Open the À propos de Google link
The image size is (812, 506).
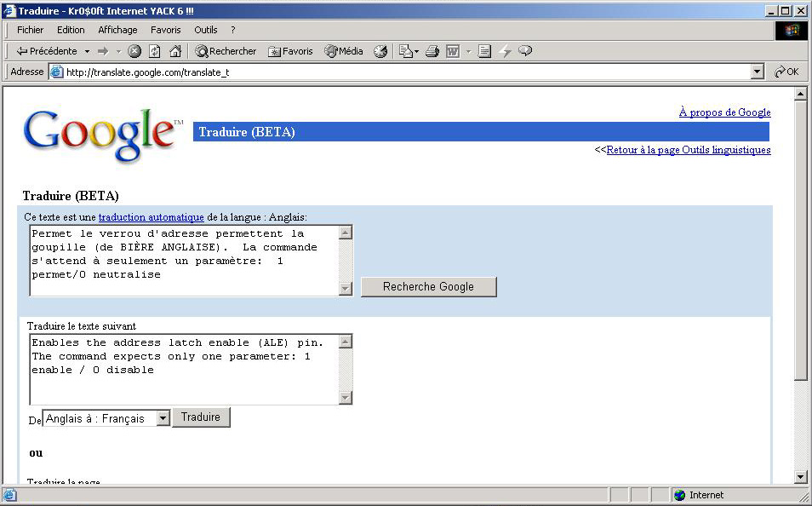pyautogui.click(x=724, y=112)
